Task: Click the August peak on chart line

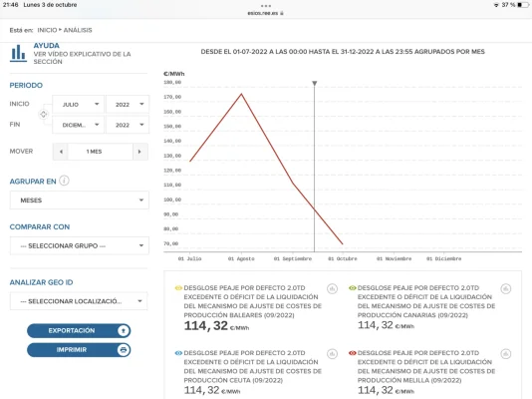Action: tap(241, 94)
